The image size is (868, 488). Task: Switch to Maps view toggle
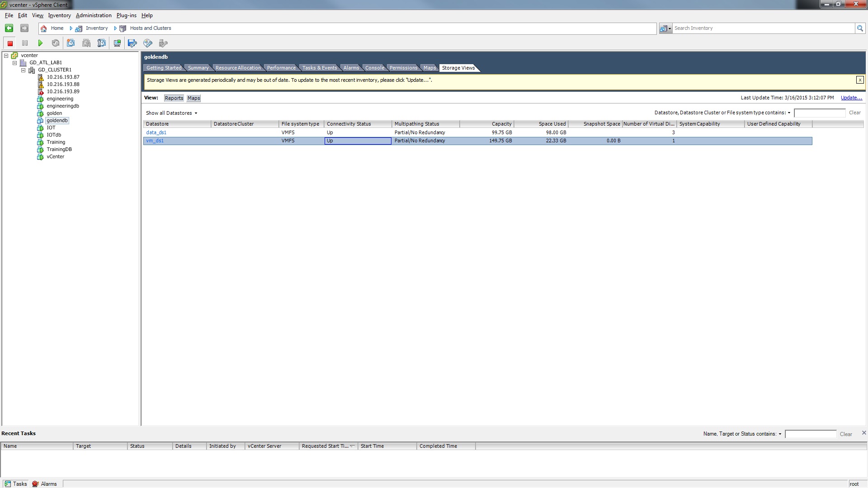pos(193,98)
